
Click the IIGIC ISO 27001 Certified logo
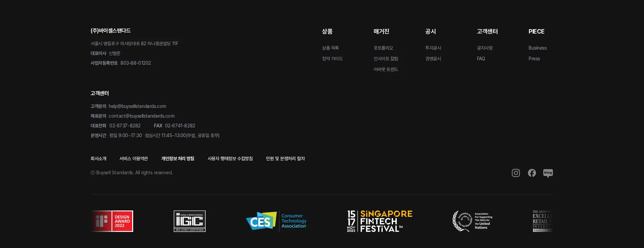coord(190,221)
